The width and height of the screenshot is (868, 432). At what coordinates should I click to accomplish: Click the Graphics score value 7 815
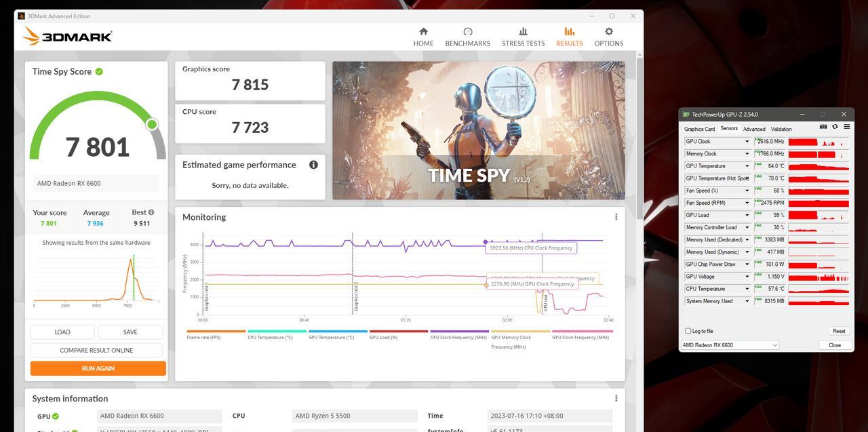pos(250,85)
